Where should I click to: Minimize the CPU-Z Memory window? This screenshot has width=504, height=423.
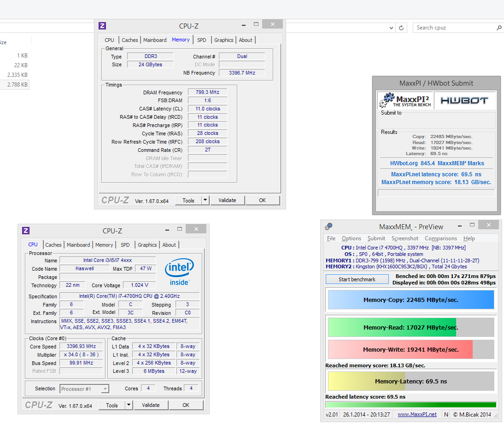point(244,25)
